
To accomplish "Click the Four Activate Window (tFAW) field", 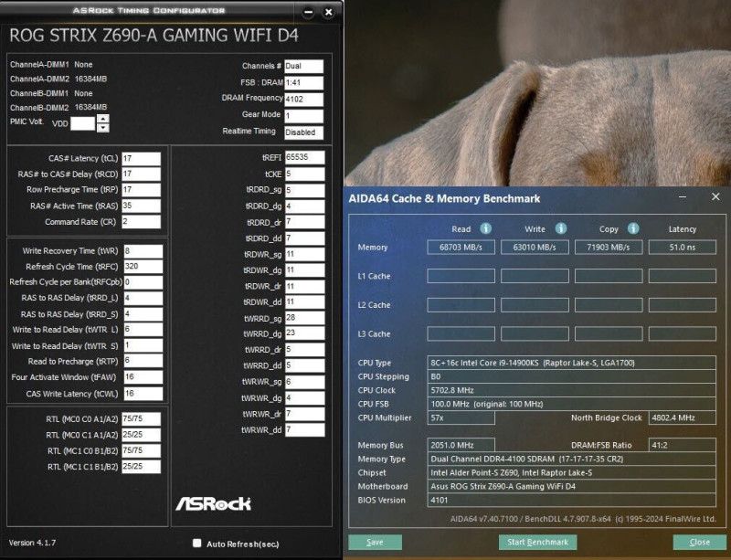I will click(x=143, y=377).
